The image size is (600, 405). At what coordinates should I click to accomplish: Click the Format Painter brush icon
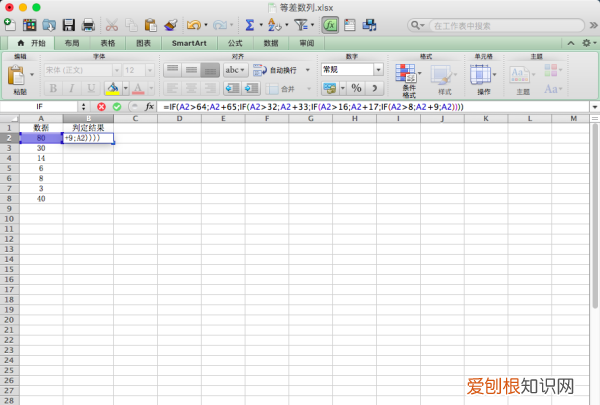[x=170, y=24]
